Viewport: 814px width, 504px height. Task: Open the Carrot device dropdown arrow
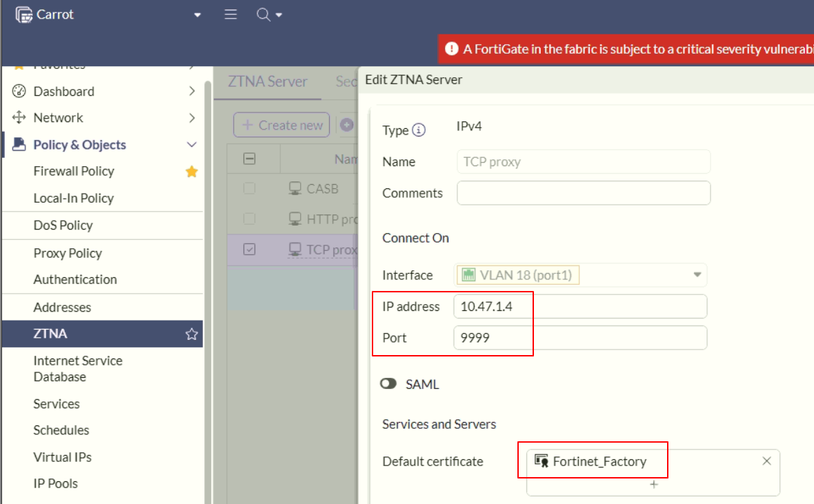197,15
